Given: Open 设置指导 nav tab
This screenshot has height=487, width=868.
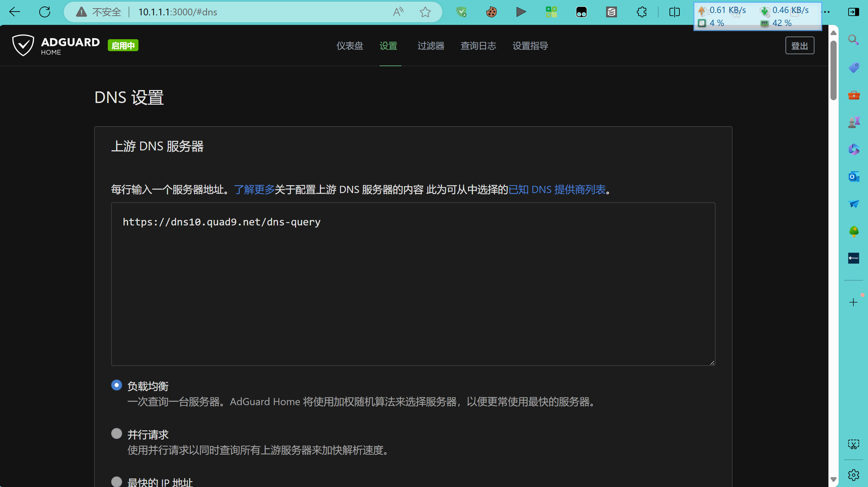Looking at the screenshot, I should (x=530, y=46).
